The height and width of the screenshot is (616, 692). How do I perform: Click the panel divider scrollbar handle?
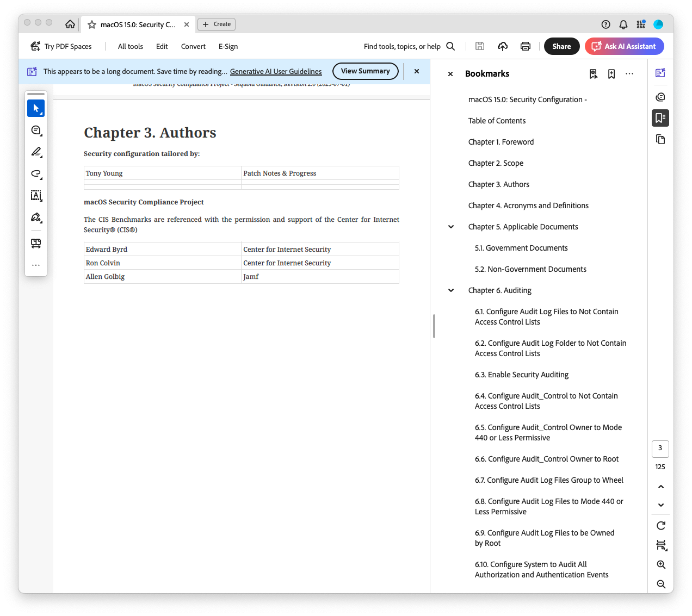[x=434, y=326]
